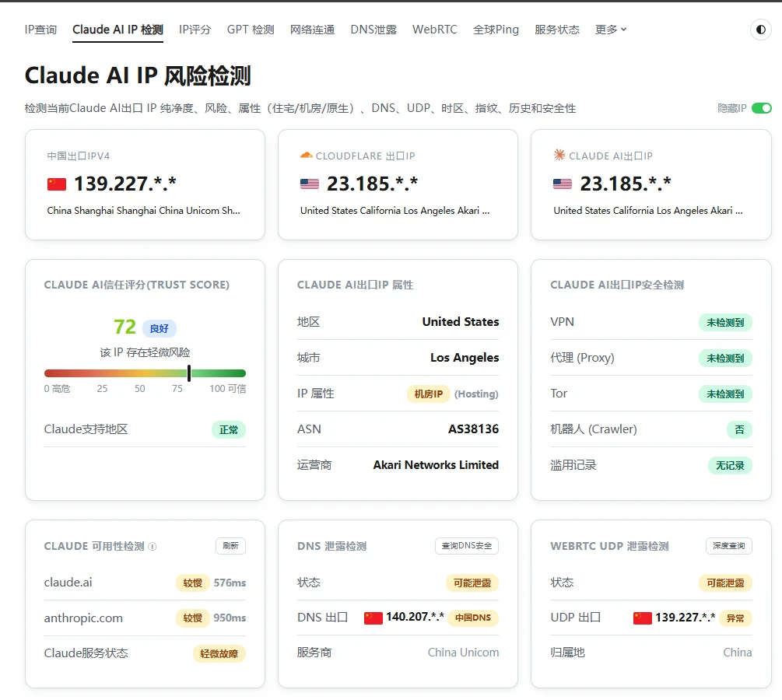782x700 pixels.
Task: Turn off the 隐藏IP switch
Action: (x=762, y=108)
